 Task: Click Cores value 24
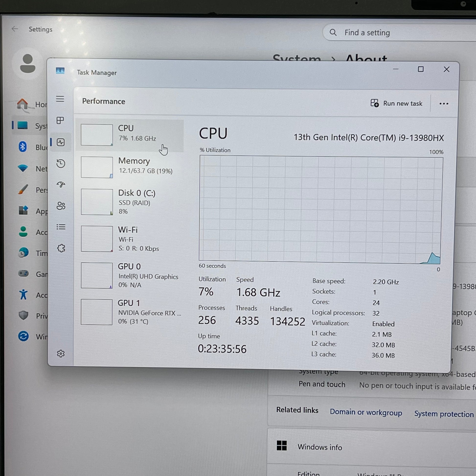pyautogui.click(x=376, y=303)
